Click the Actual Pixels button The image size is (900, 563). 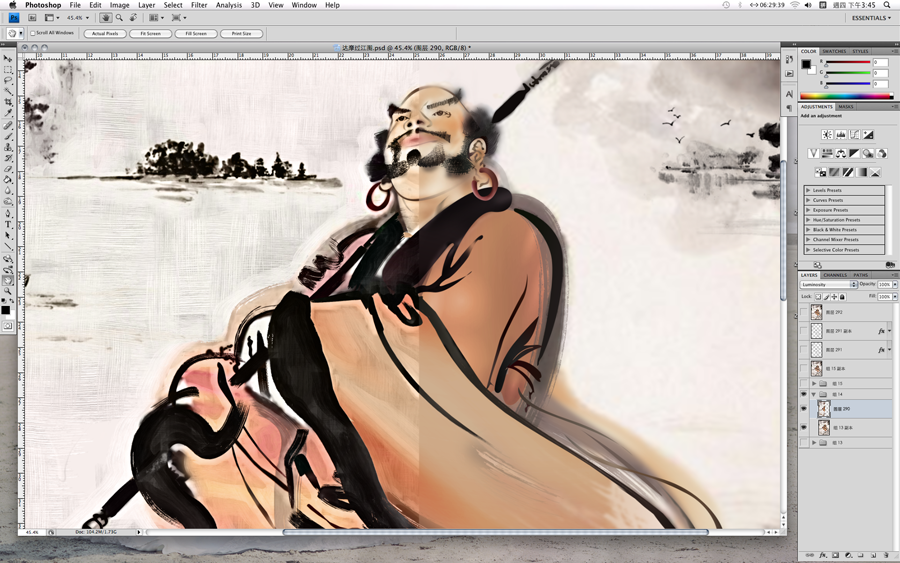coord(105,34)
